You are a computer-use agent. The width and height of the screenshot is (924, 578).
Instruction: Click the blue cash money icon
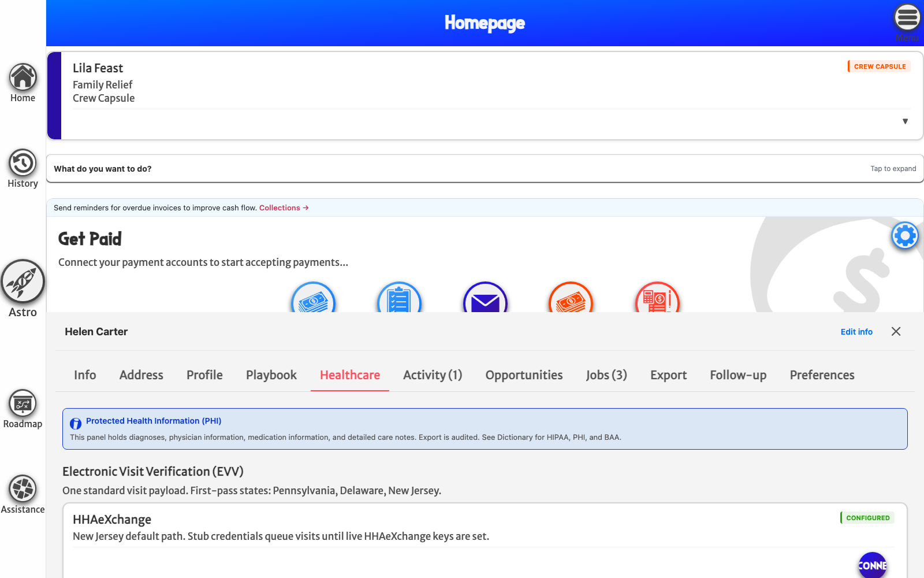point(314,299)
